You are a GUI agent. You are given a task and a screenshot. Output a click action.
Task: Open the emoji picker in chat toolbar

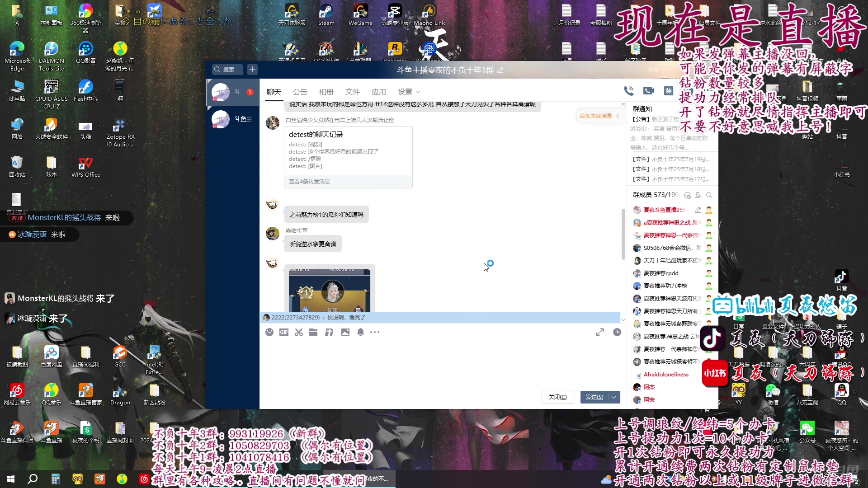point(269,332)
